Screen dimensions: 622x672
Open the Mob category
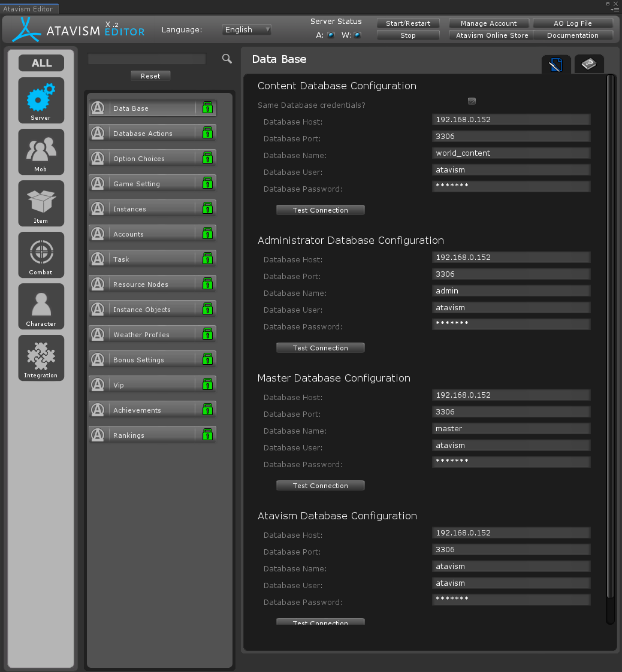tap(41, 152)
